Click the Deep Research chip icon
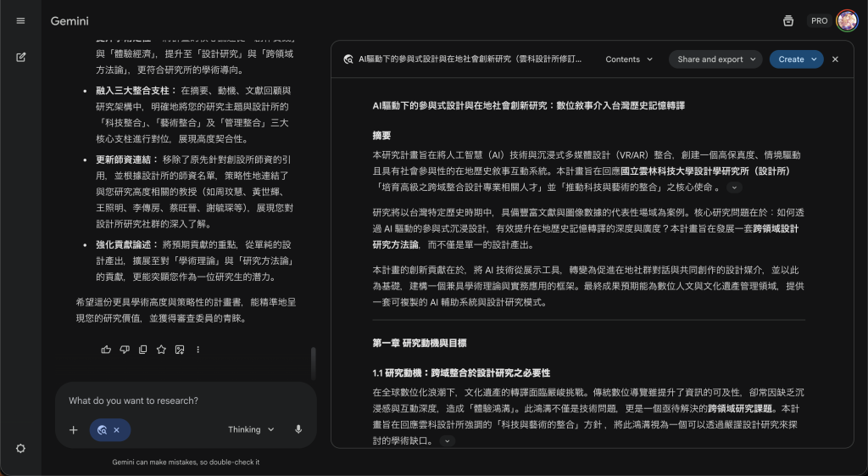This screenshot has width=868, height=476. 102,430
